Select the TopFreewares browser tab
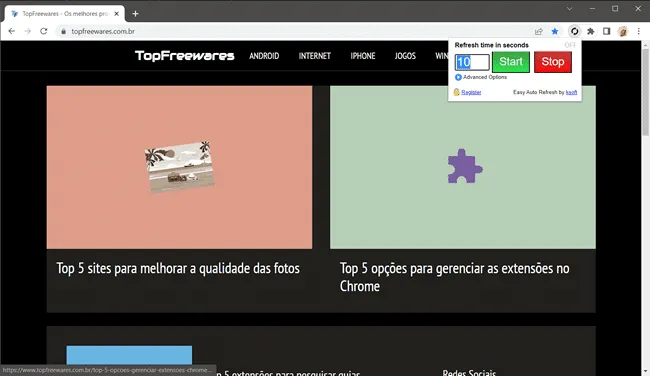This screenshot has width=650, height=376. [x=65, y=14]
